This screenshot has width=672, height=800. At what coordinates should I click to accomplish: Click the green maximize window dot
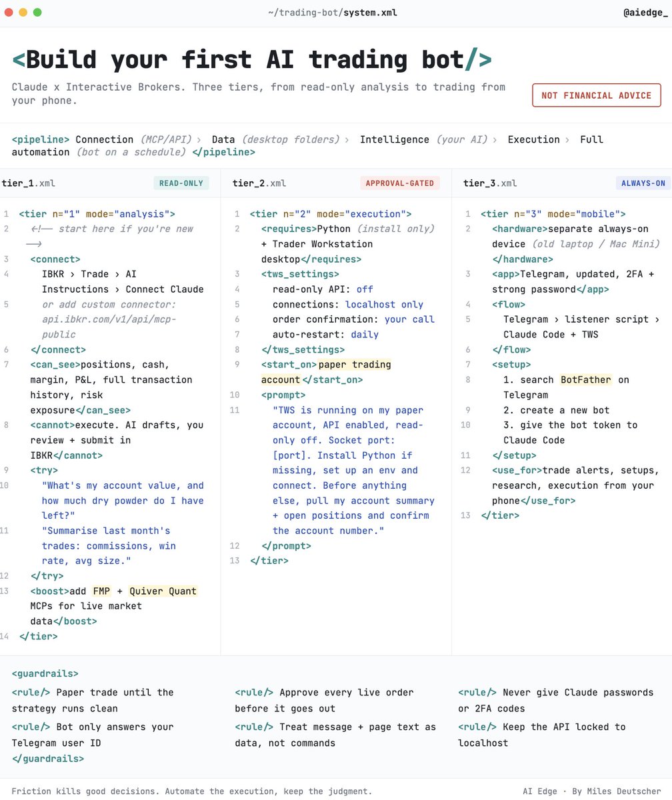click(x=37, y=12)
